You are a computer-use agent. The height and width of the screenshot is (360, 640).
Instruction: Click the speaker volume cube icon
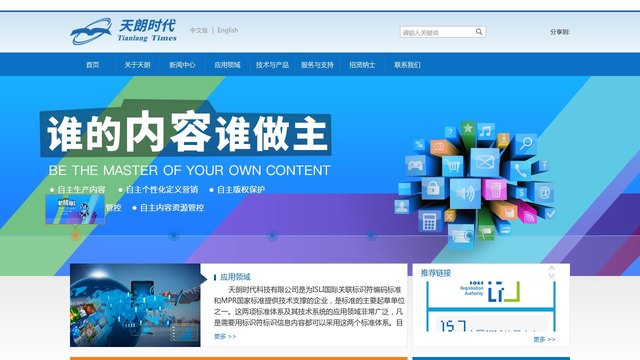[465, 193]
